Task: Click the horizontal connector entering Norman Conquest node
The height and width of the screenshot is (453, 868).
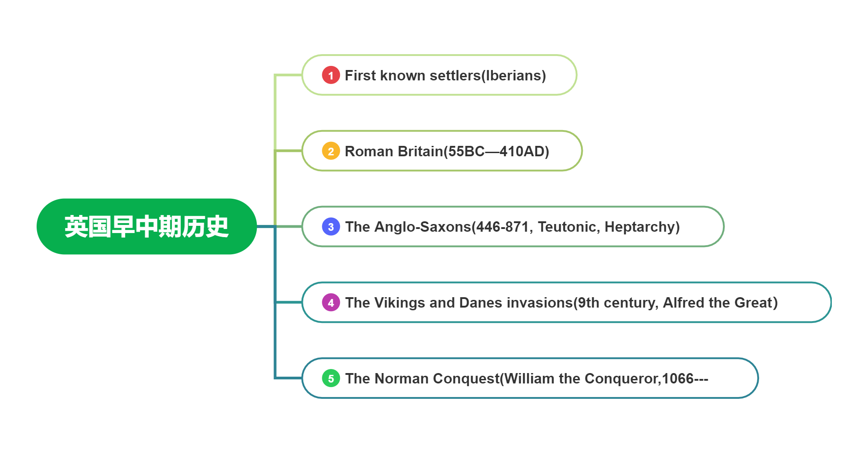Action: tap(288, 378)
